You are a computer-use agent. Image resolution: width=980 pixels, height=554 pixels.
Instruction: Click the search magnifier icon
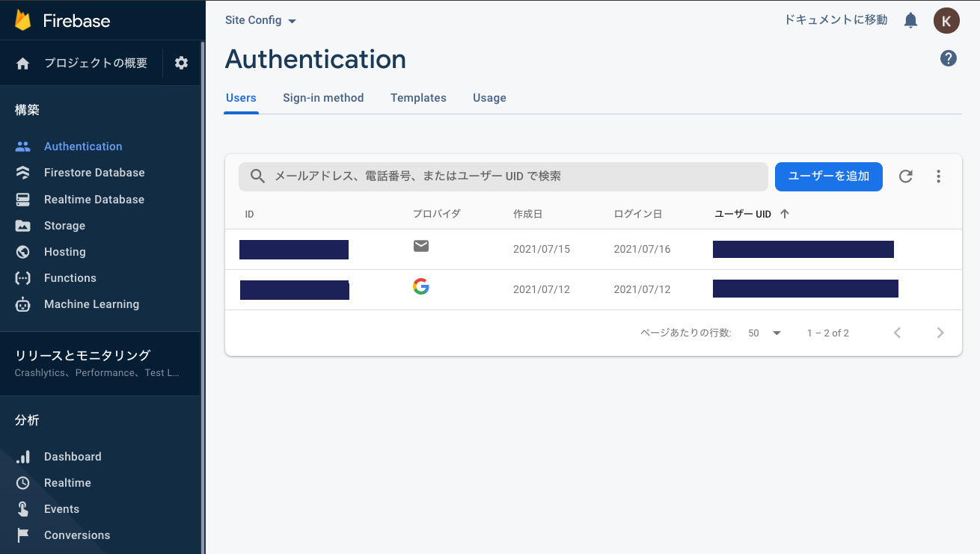pyautogui.click(x=257, y=176)
